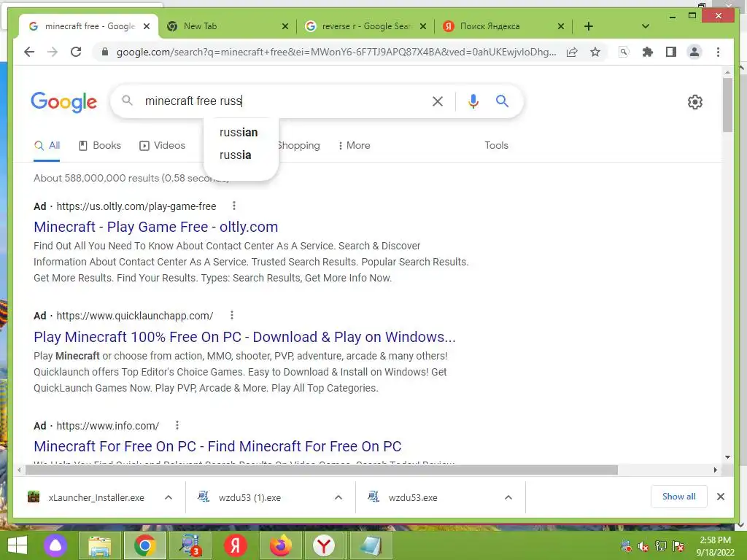Click the vertical page scrollbar thumb
This screenshot has width=747, height=560.
point(727,105)
